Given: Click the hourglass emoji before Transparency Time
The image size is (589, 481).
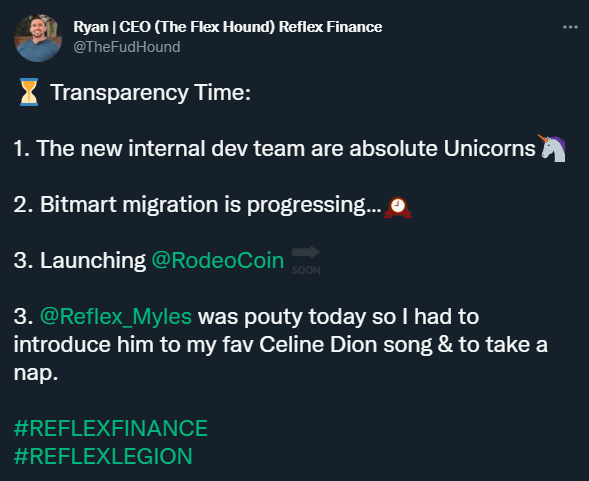Looking at the screenshot, I should [x=29, y=92].
